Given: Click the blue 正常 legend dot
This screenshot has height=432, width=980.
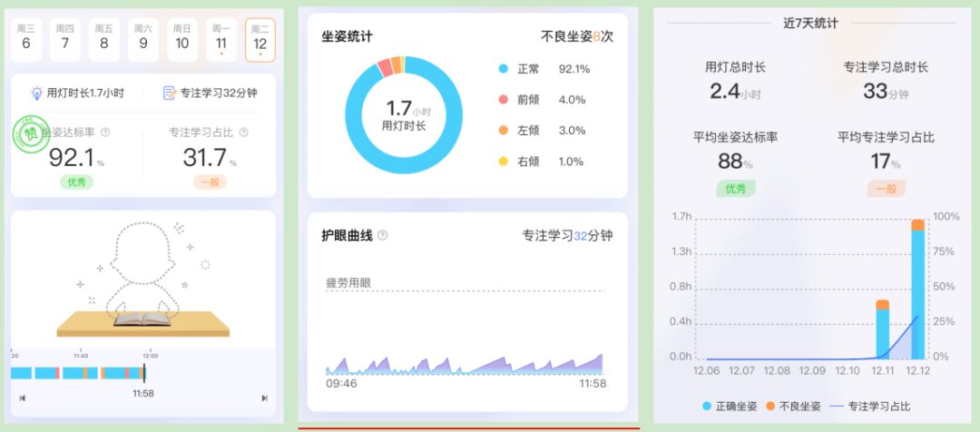Looking at the screenshot, I should pyautogui.click(x=503, y=69).
